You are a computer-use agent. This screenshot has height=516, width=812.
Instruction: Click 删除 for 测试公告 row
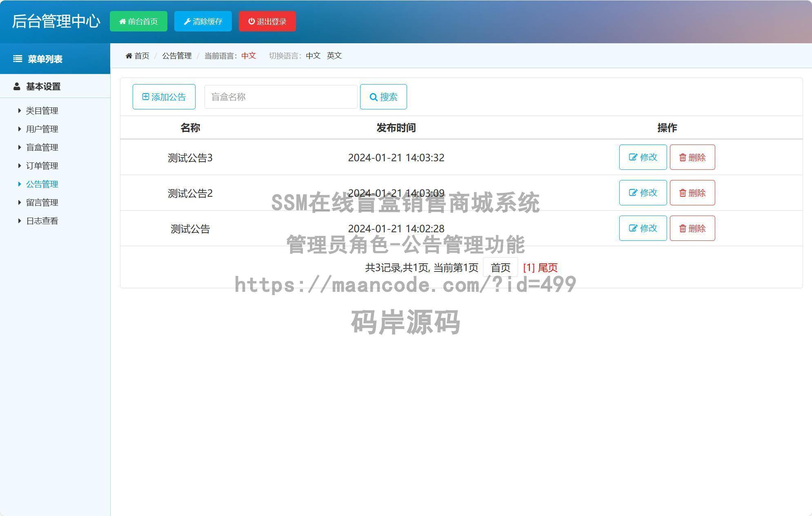tap(692, 228)
